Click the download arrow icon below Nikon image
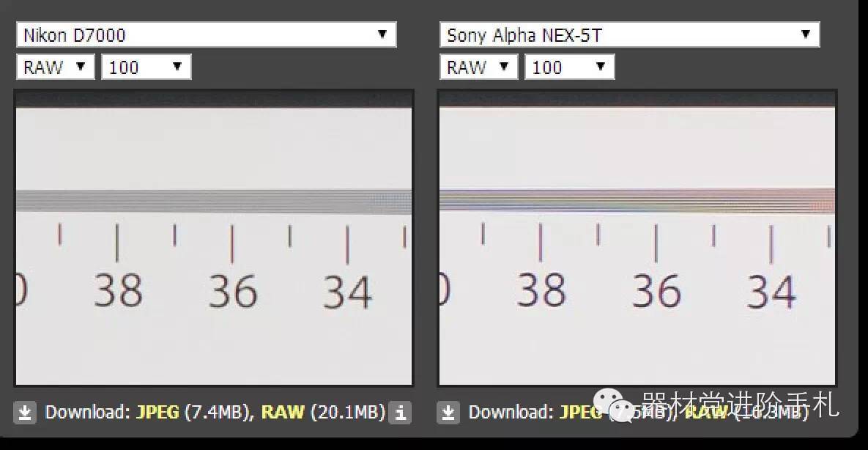The height and width of the screenshot is (450, 868). coord(25,413)
